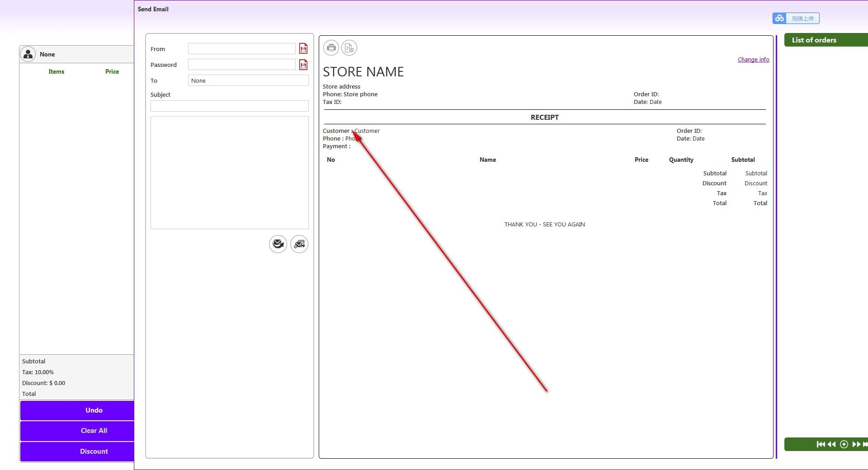The height and width of the screenshot is (470, 868).
Task: Click the save icon beside Password field
Action: [303, 65]
